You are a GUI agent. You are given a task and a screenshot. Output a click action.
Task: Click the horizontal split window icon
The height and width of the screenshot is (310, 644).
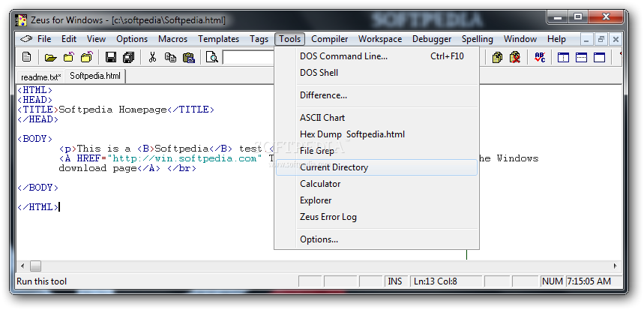[581, 57]
